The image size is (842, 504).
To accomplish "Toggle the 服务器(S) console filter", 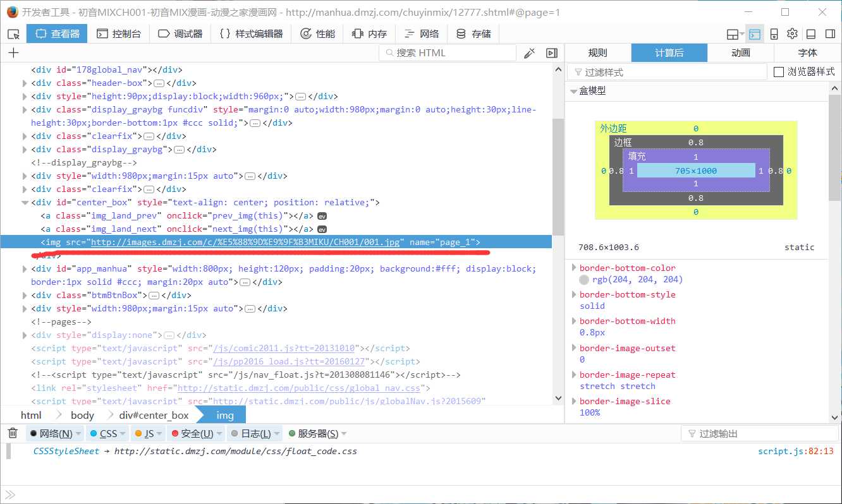I will [x=313, y=433].
